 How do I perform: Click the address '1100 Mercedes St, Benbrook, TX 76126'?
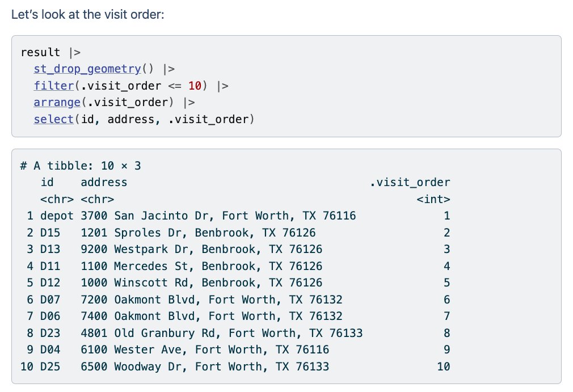[201, 266]
